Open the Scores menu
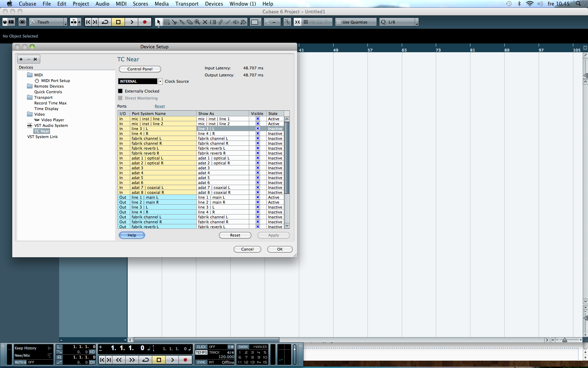Screen dimensions: 588x368 pos(140,4)
